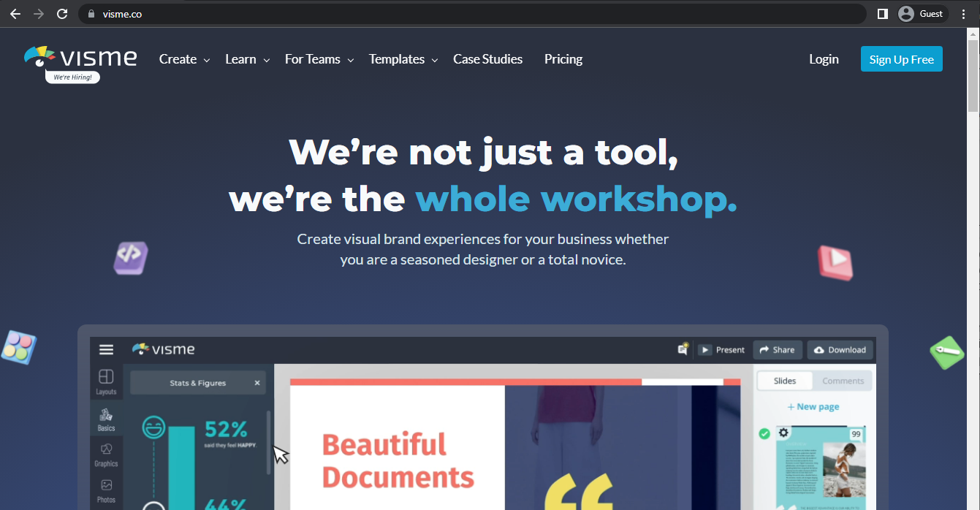The image size is (980, 510).
Task: Click the green tag floating icon
Action: coord(947,353)
